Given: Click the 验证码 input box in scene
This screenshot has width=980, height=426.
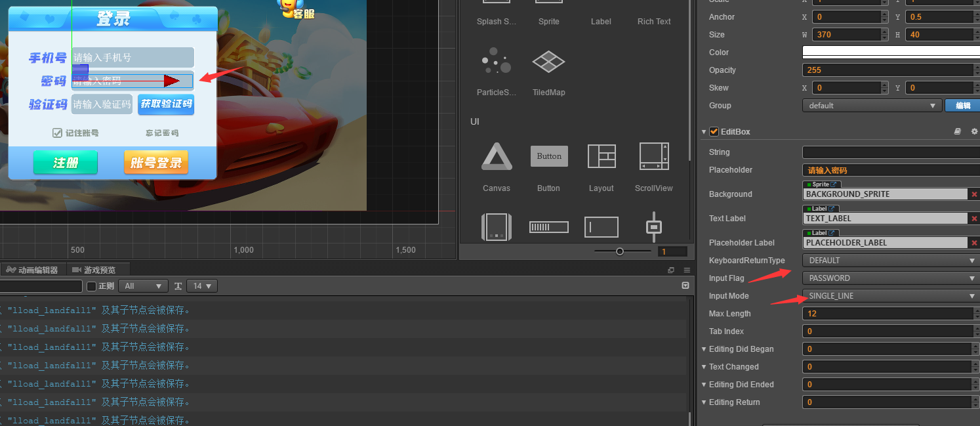Looking at the screenshot, I should pyautogui.click(x=102, y=104).
